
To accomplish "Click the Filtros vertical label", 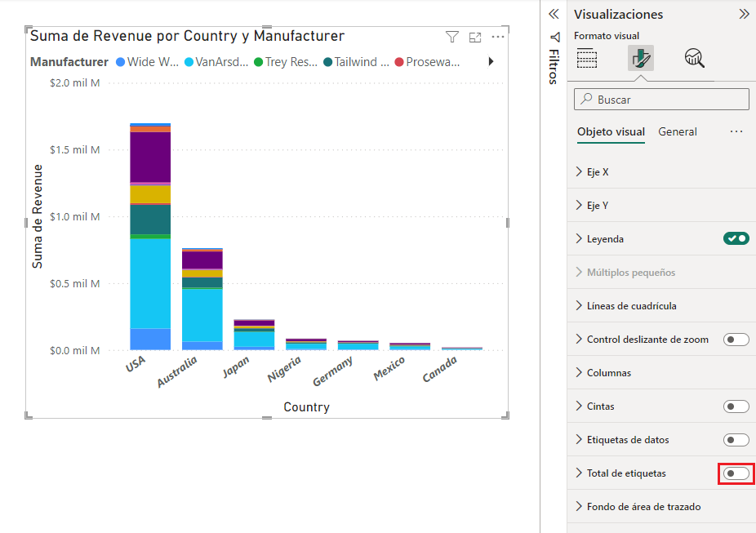I will (x=554, y=66).
